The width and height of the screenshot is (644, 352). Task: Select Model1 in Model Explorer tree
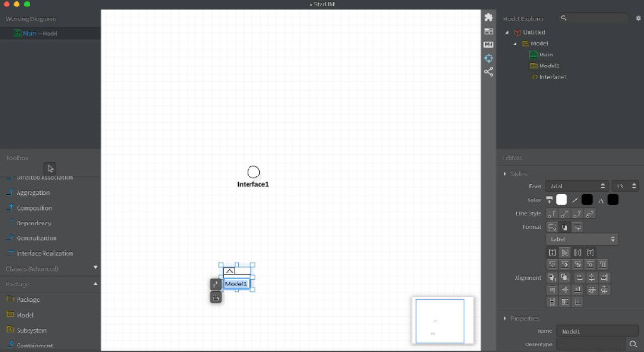pyautogui.click(x=545, y=66)
